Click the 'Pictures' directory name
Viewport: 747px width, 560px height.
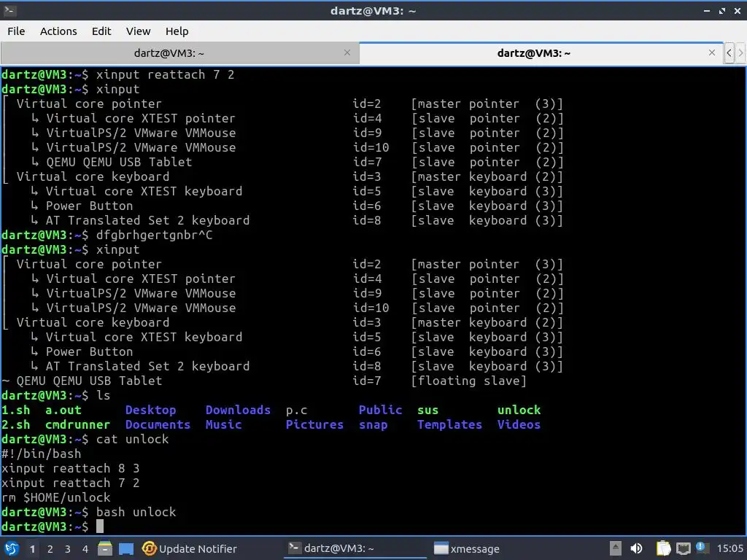point(314,424)
